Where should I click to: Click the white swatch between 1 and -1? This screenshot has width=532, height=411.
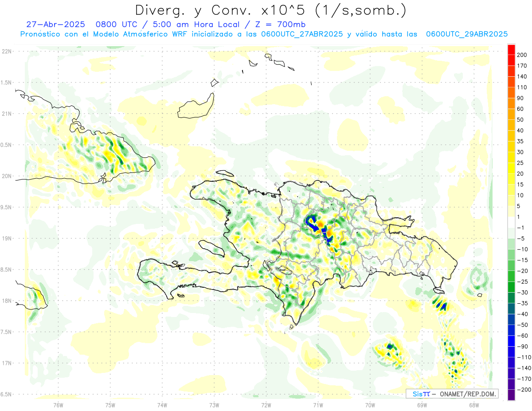pos(511,222)
